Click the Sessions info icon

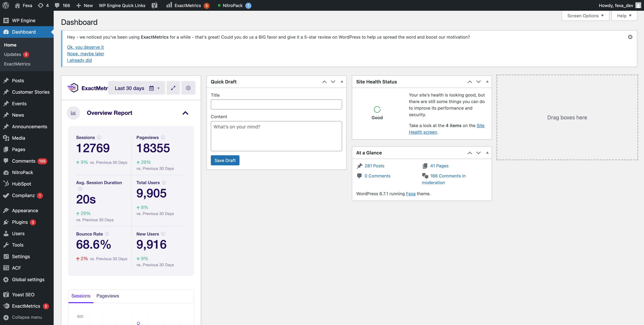99,137
